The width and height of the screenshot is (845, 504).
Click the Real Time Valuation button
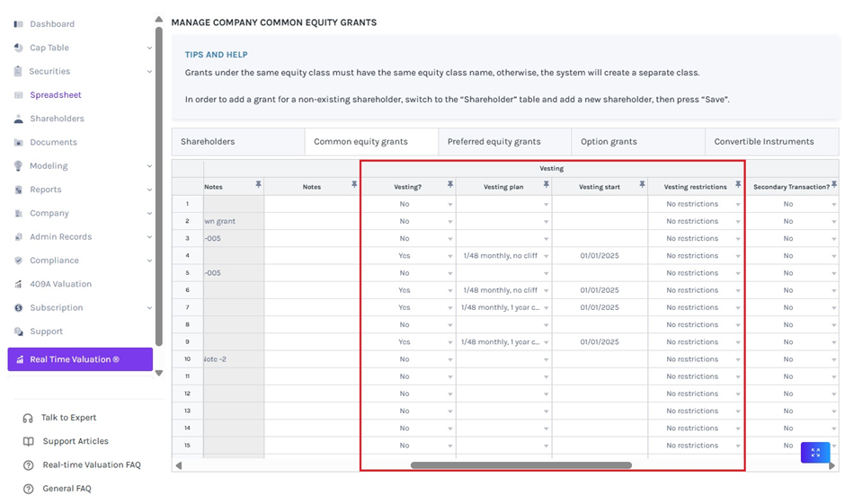coord(80,359)
